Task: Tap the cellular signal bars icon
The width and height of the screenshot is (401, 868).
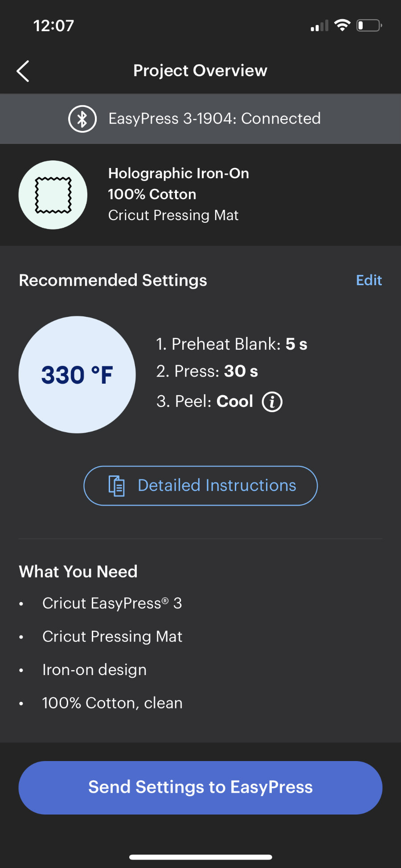Action: pyautogui.click(x=319, y=26)
